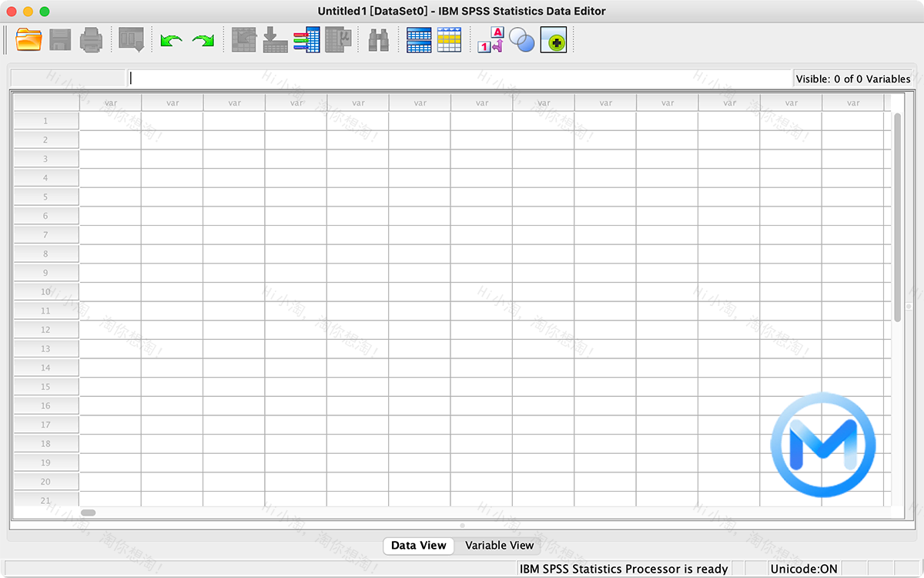Viewport: 924px width, 578px height.
Task: Select row 5 by clicking its header
Action: 44,197
